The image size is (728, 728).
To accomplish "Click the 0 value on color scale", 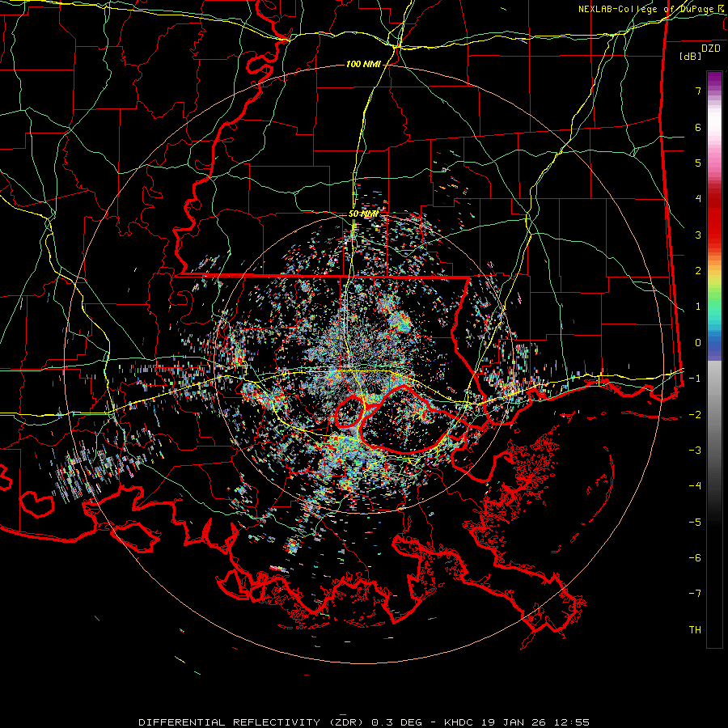I will coord(698,343).
